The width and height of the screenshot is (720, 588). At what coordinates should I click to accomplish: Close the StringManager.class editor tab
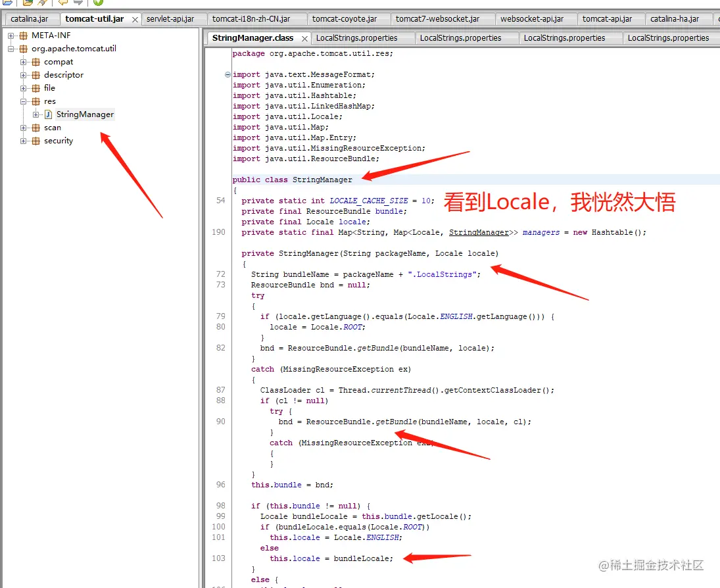coord(304,39)
